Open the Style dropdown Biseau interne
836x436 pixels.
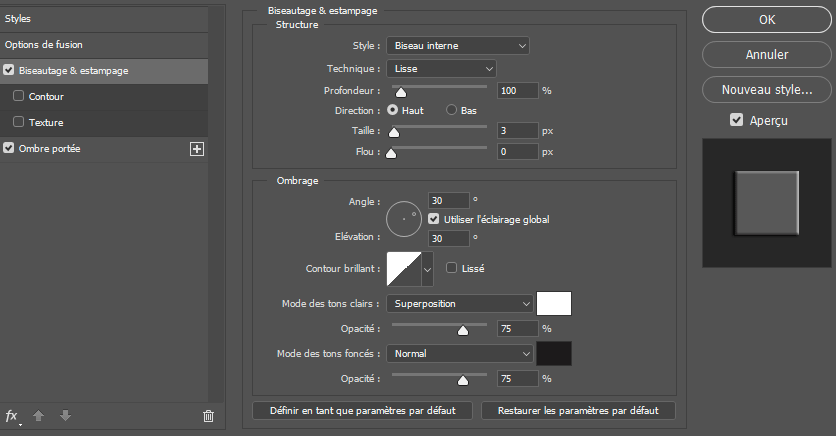click(x=457, y=45)
